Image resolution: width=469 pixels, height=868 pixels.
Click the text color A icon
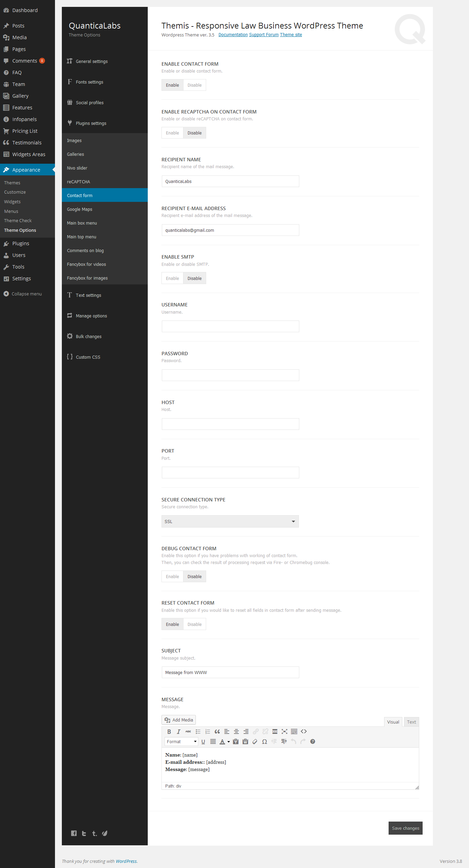(x=222, y=741)
